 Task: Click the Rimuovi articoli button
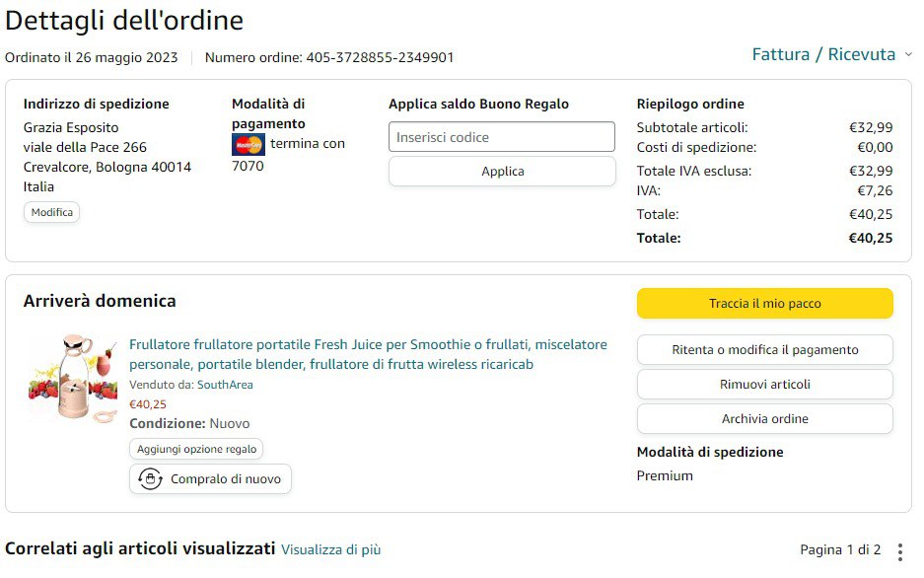(x=764, y=385)
